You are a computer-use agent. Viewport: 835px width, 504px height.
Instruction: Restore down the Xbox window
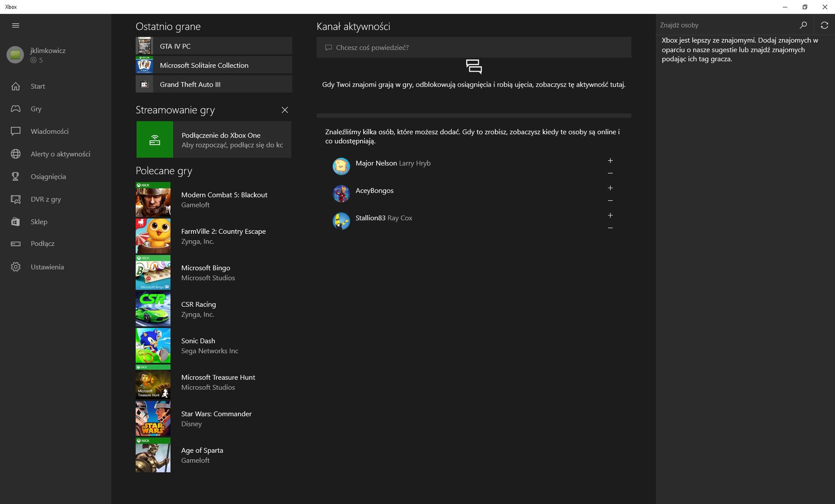click(x=805, y=7)
